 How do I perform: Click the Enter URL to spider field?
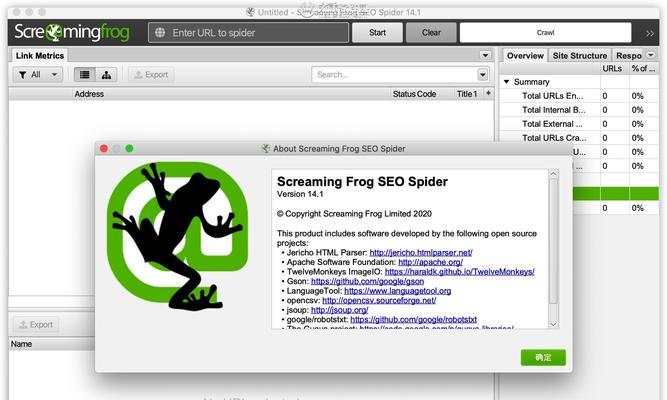[x=248, y=33]
